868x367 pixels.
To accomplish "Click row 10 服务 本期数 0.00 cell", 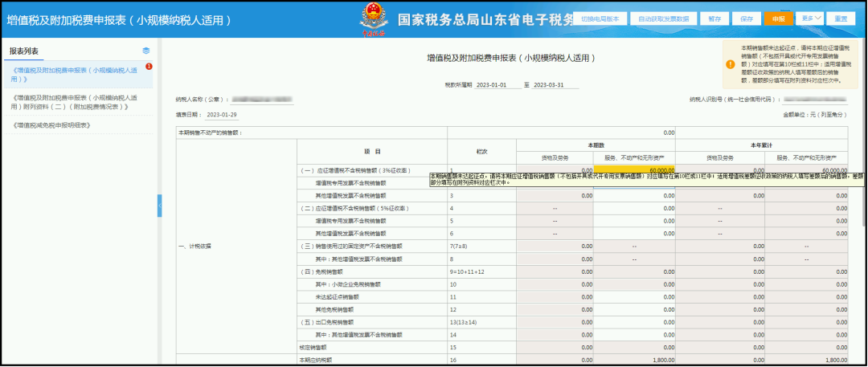I will point(634,284).
